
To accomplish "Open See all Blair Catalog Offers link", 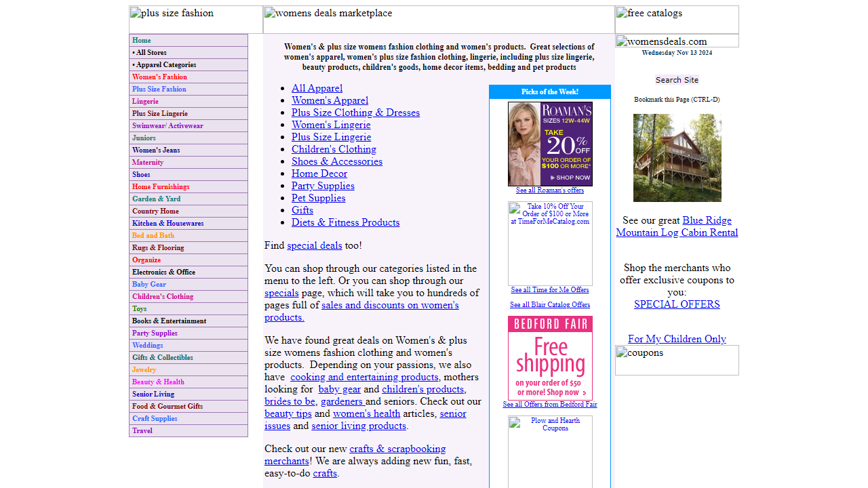I will click(x=550, y=305).
